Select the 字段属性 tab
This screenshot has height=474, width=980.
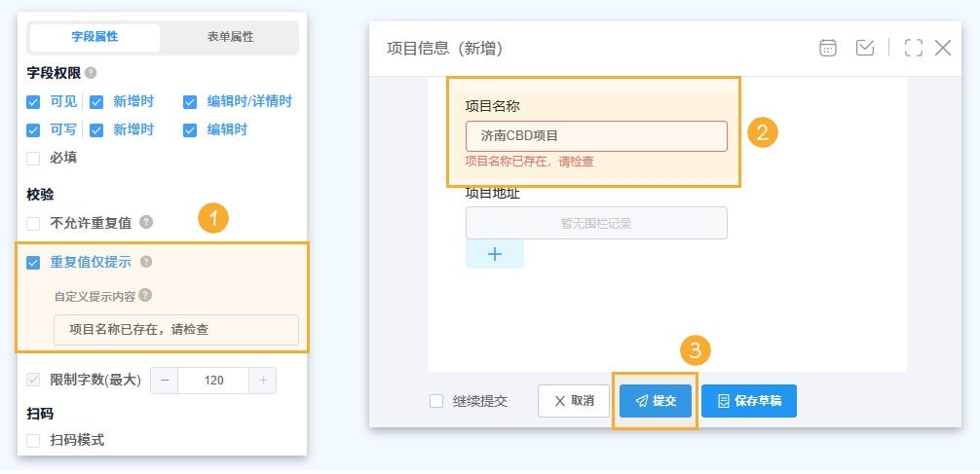(94, 37)
